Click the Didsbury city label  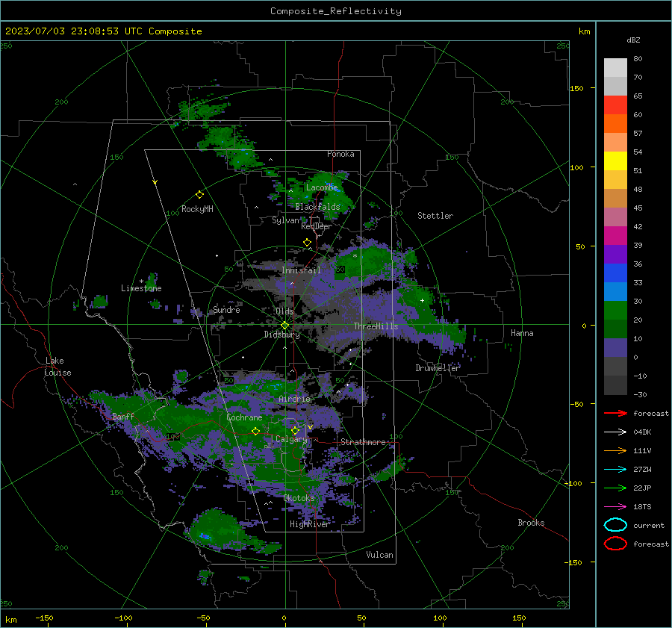pos(281,335)
